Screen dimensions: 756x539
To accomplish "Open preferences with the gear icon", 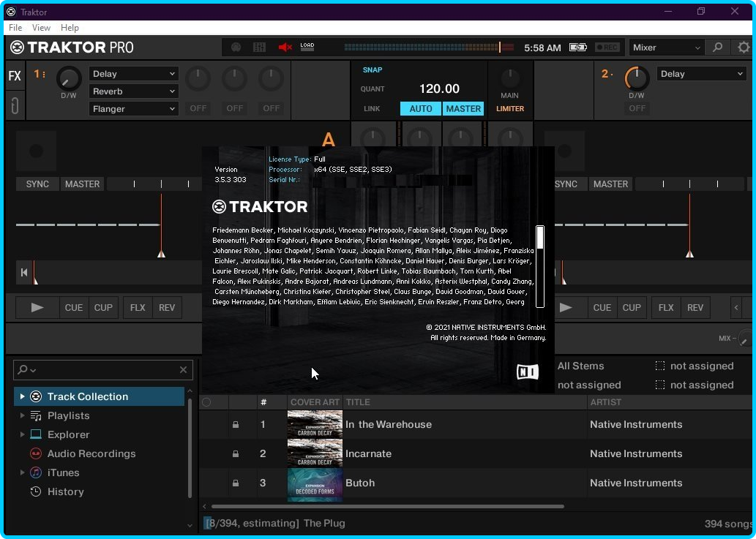I will pos(744,48).
